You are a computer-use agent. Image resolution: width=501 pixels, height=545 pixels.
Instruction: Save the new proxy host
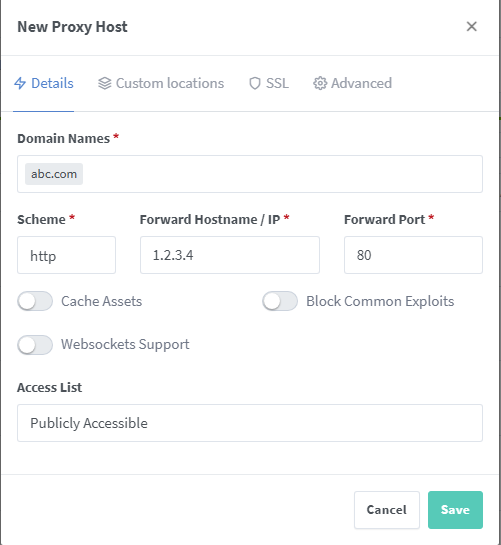[455, 510]
